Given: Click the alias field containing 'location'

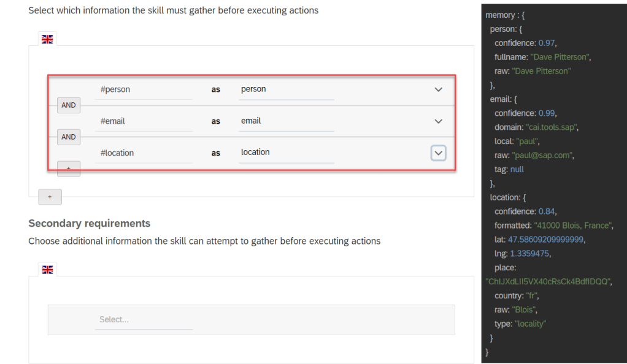Looking at the screenshot, I should click(287, 153).
